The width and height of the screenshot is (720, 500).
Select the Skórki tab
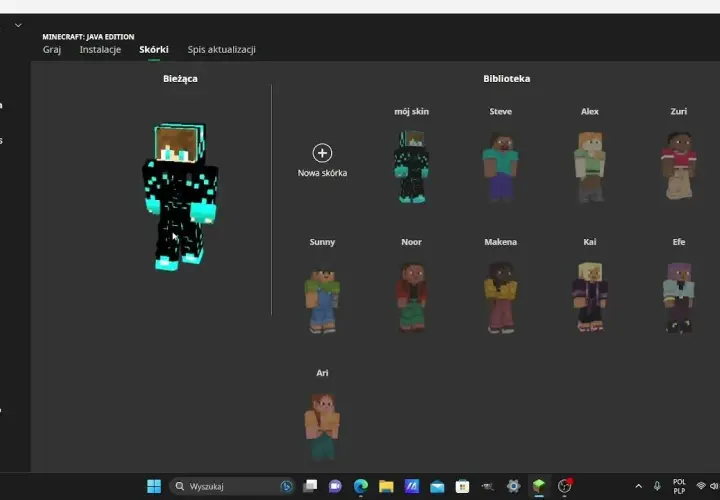click(154, 50)
